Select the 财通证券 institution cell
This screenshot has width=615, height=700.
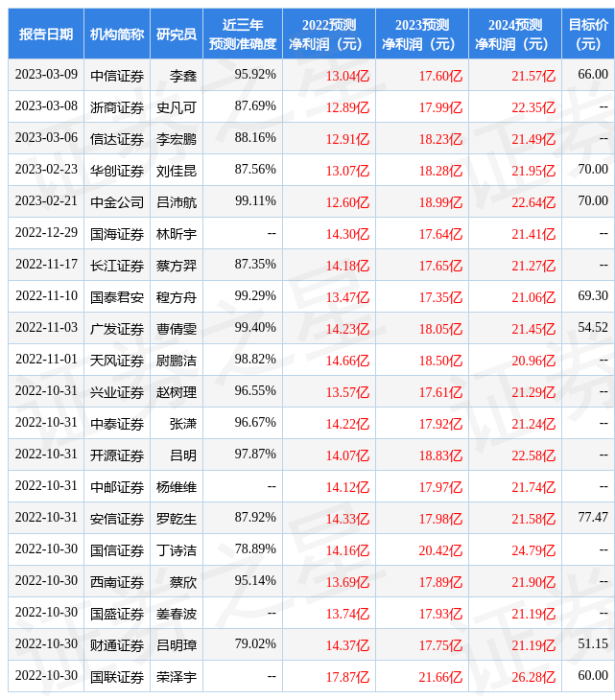coord(117,645)
